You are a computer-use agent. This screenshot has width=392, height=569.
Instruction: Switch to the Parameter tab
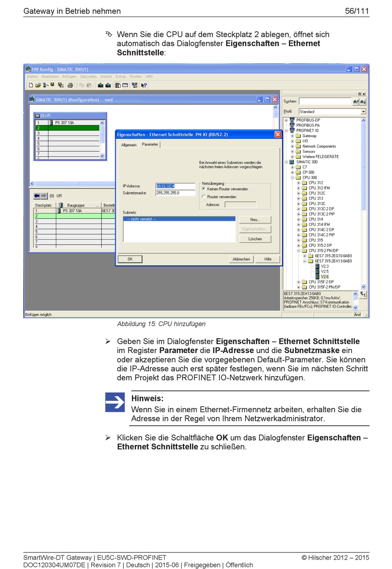click(x=150, y=145)
